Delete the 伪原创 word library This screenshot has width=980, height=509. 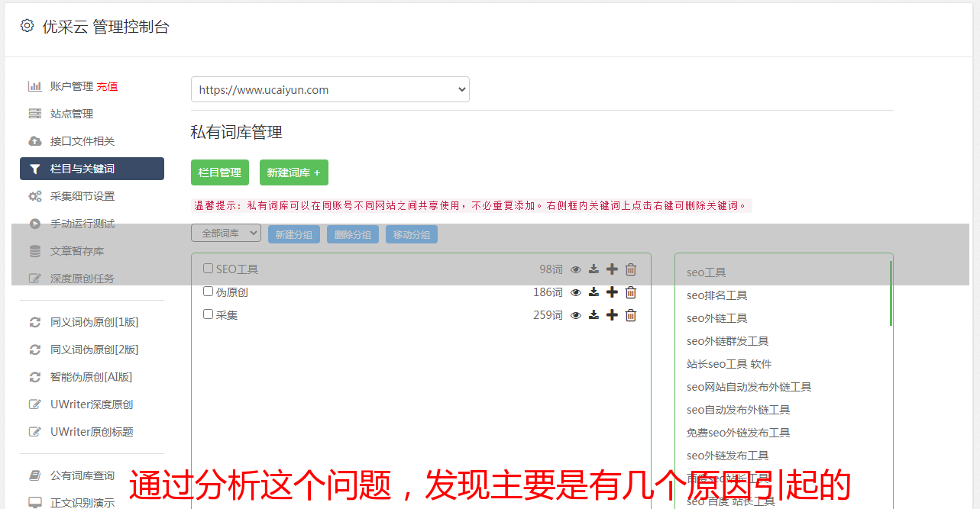coord(631,292)
